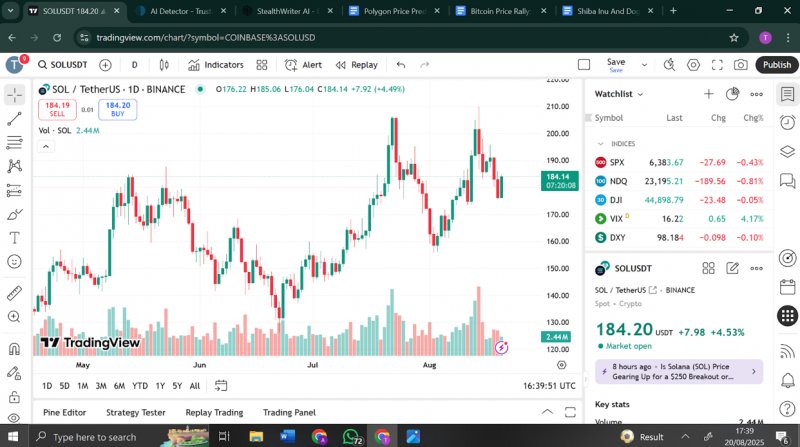
Task: Activate the zoom in tool
Action: coord(14,317)
